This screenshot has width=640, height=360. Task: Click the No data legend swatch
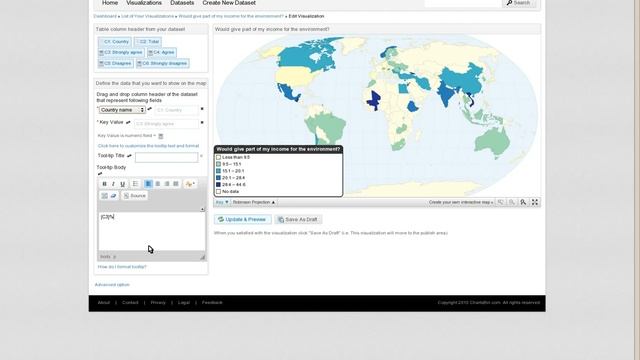218,191
